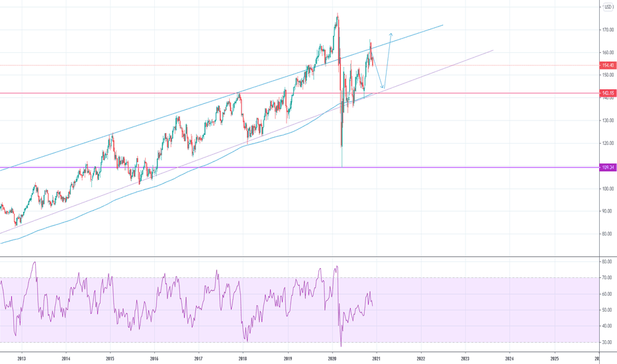Click 2023 on the time axis
Screen dimensions: 617x364
tap(465, 359)
